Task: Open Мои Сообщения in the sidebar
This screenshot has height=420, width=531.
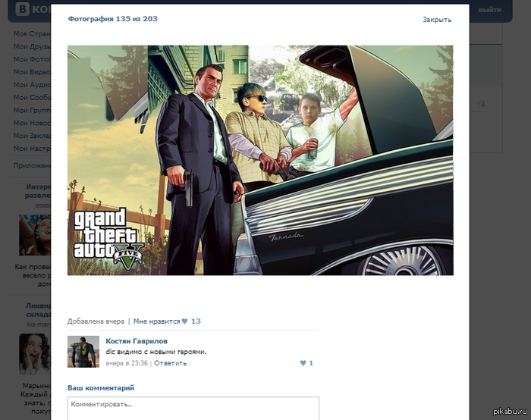Action: (32, 98)
